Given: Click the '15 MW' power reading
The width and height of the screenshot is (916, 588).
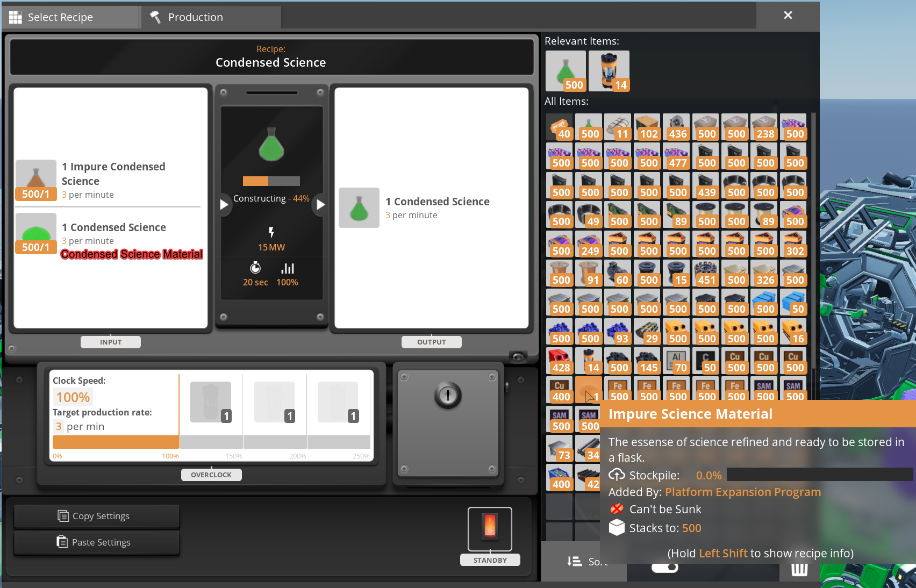Looking at the screenshot, I should click(x=271, y=247).
